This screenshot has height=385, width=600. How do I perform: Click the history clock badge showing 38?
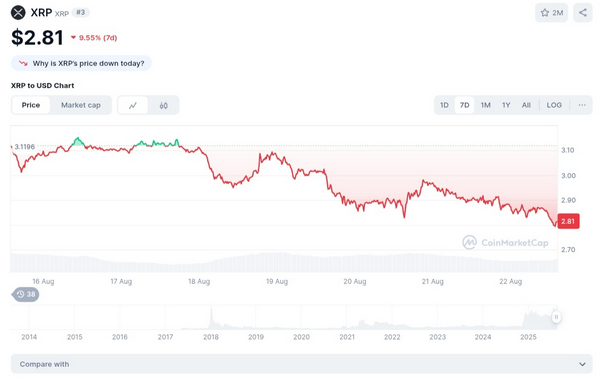26,294
